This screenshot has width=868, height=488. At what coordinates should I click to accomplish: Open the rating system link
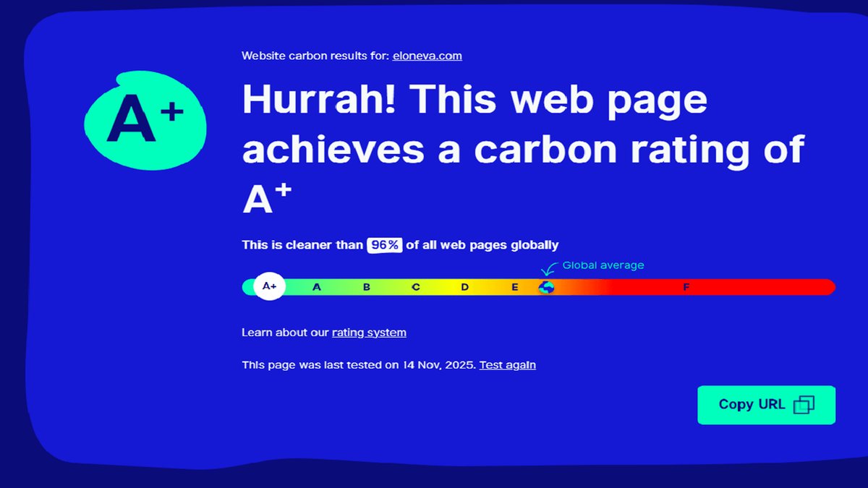[368, 333]
